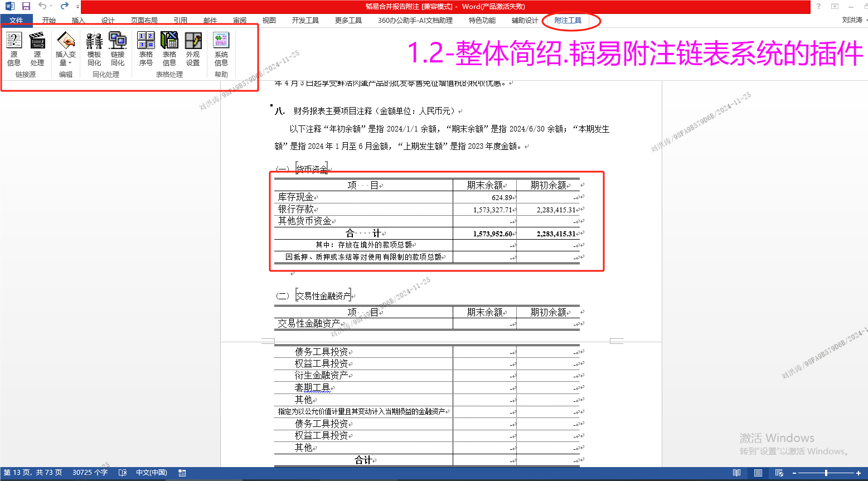This screenshot has width=868, height=481.
Task: Save the document with the floppy icon
Action: point(26,6)
